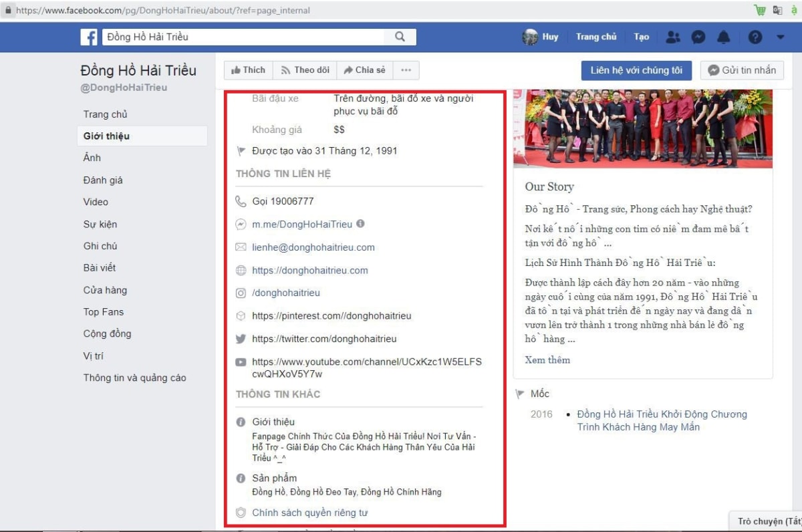Open the staff group cover photo

tap(643, 128)
